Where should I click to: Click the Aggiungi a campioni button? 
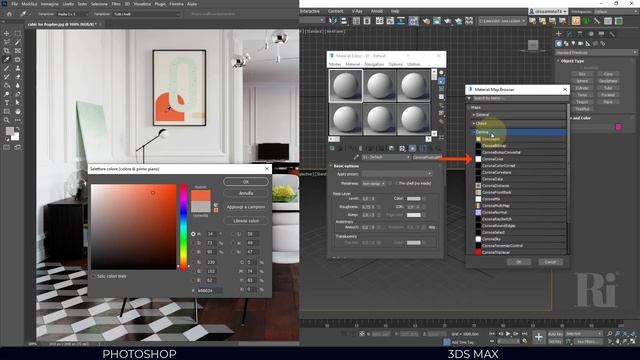[x=246, y=207]
